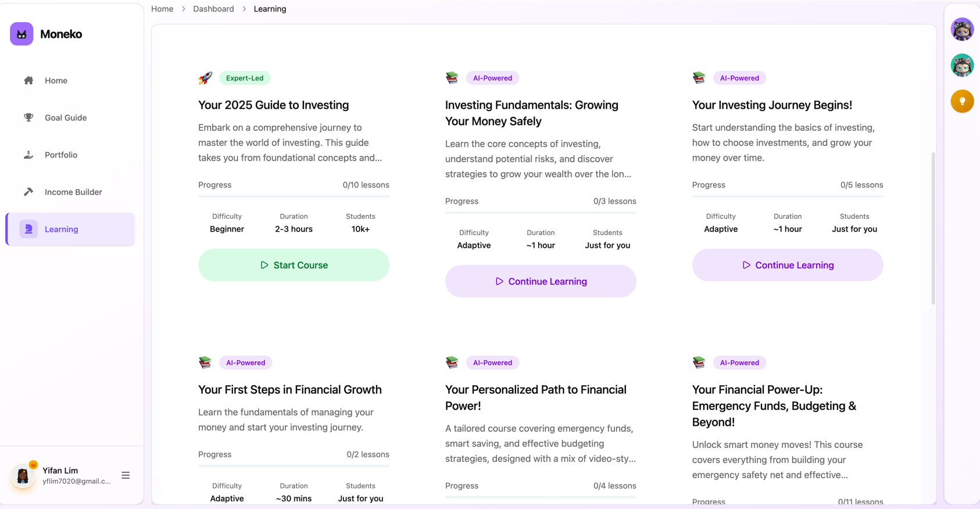
Task: Click the Home house icon in sidebar
Action: point(28,80)
